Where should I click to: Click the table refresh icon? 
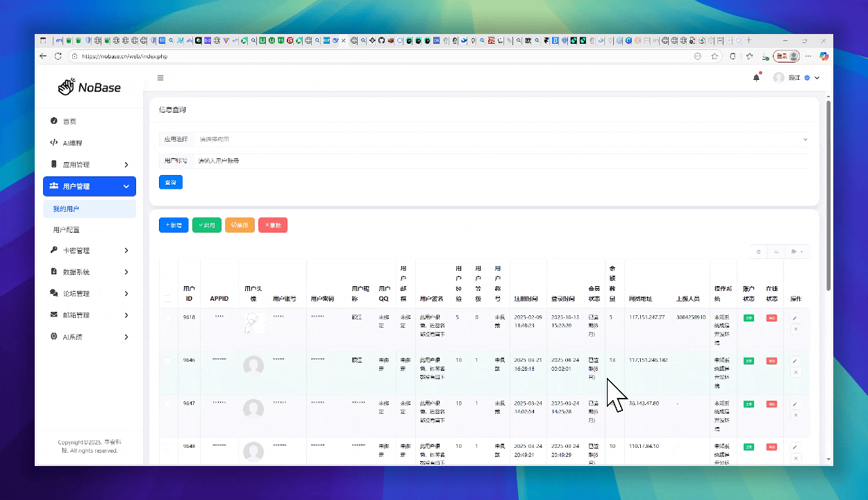758,252
